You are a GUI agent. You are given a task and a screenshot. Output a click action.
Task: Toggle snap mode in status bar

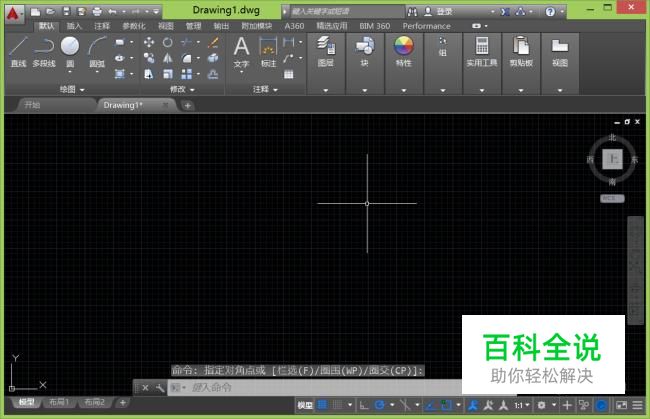338,405
